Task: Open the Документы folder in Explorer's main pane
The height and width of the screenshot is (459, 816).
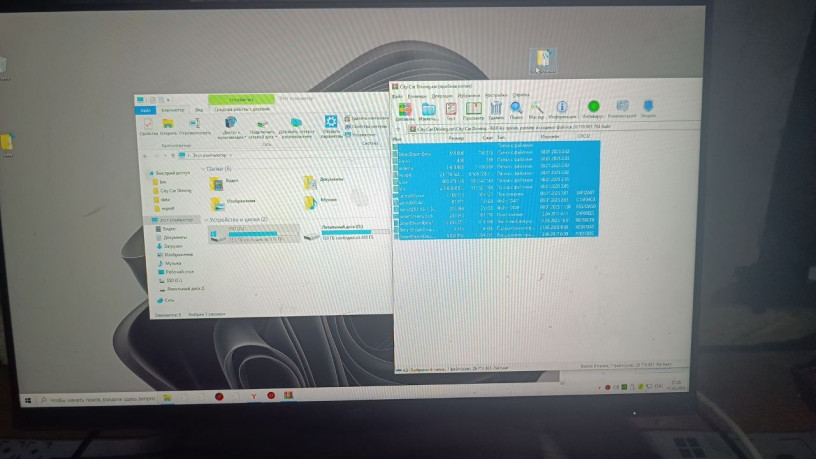Action: coord(323,181)
